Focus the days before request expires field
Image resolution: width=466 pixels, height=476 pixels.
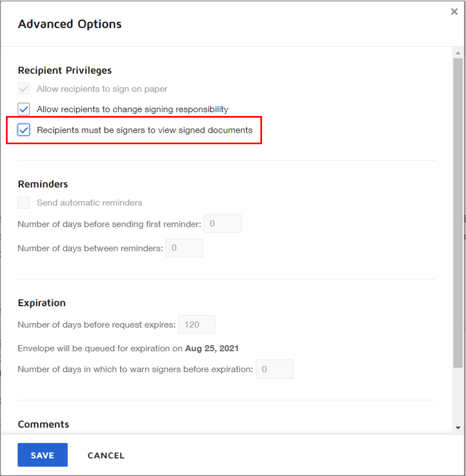(197, 325)
